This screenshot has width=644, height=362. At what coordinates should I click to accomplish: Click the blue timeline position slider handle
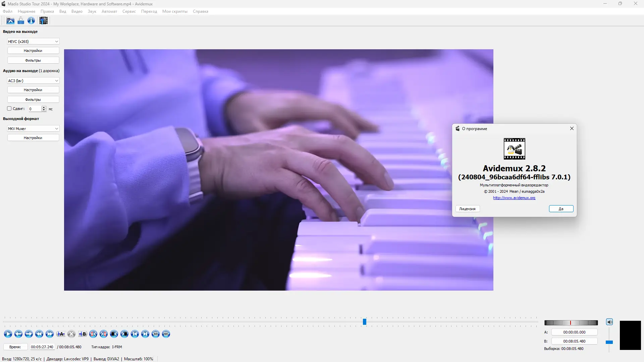click(365, 322)
